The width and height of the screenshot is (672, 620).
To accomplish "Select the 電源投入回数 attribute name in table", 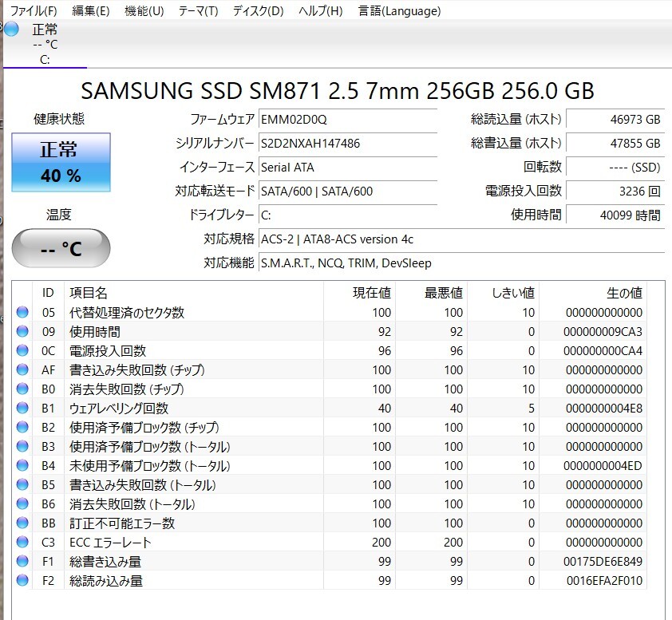I will click(x=108, y=351).
